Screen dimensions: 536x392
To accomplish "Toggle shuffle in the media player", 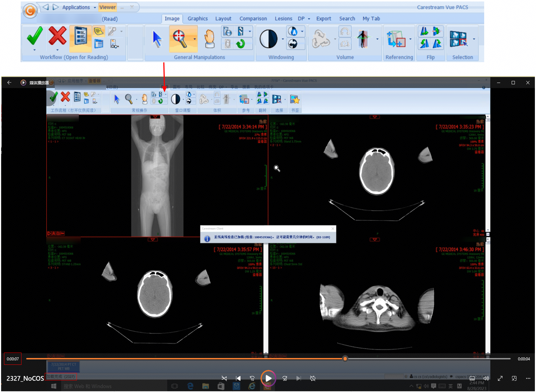I will pos(224,378).
